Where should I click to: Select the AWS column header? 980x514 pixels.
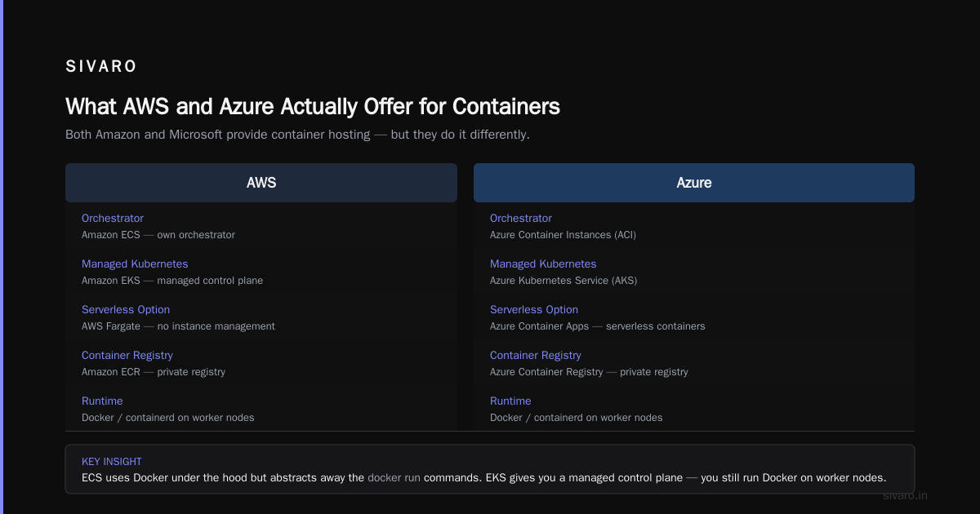coord(261,183)
